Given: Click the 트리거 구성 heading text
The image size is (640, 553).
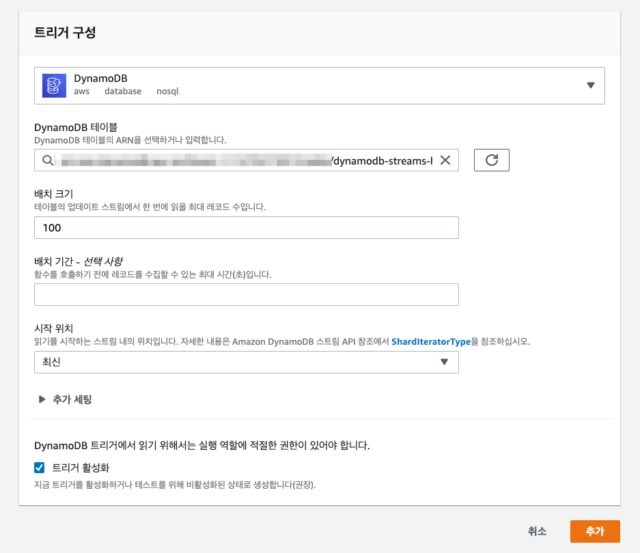Looking at the screenshot, I should coord(65,32).
